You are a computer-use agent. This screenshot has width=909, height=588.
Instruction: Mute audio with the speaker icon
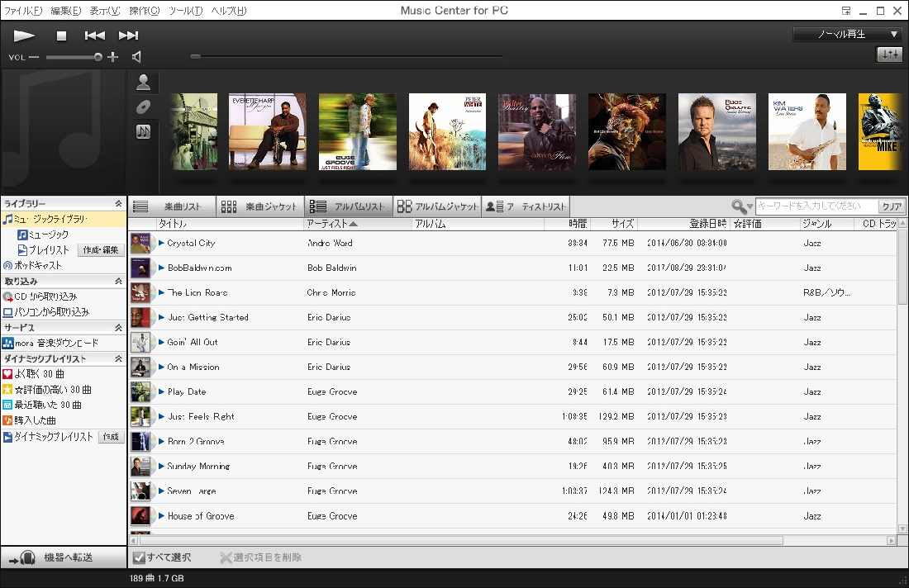pos(137,57)
